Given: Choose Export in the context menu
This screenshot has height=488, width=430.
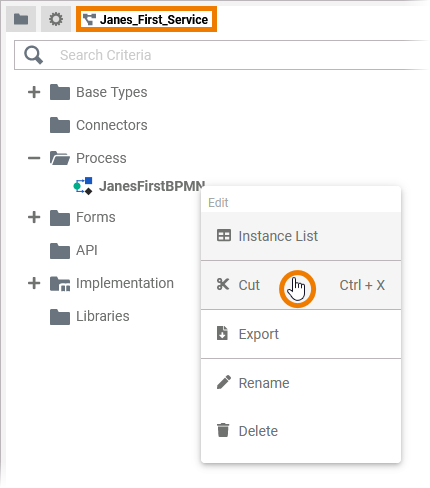Looking at the screenshot, I should [301, 334].
